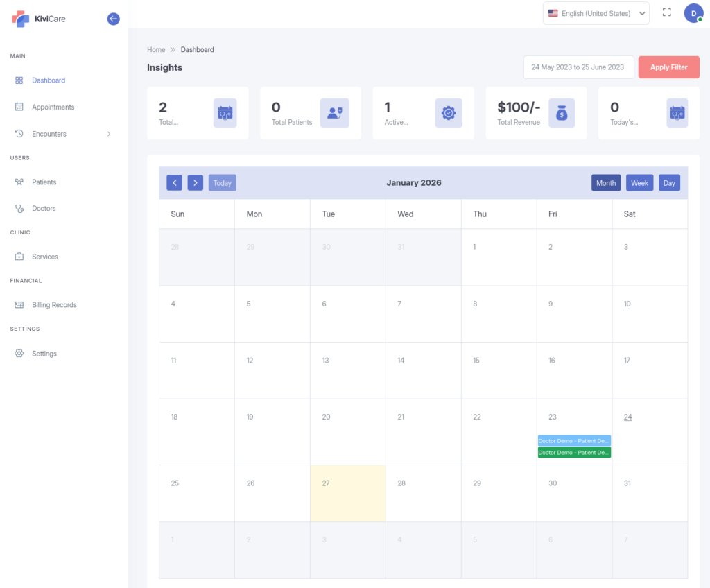Screen dimensions: 710x588
Task: Click the Total Patients card icon
Action: (x=334, y=112)
